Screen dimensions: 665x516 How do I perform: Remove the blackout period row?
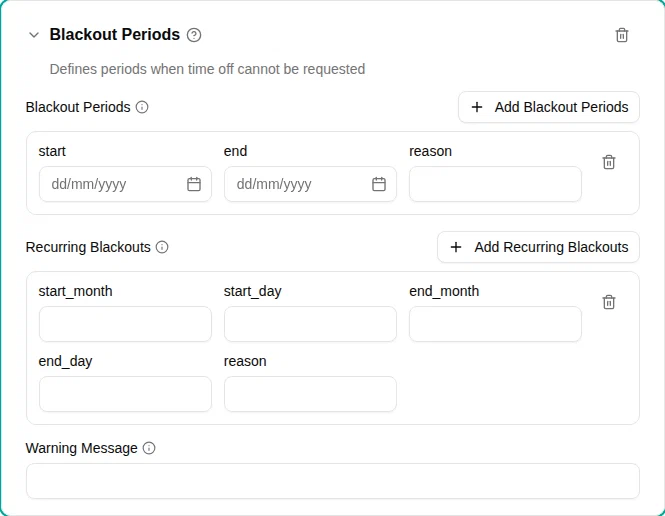(609, 162)
